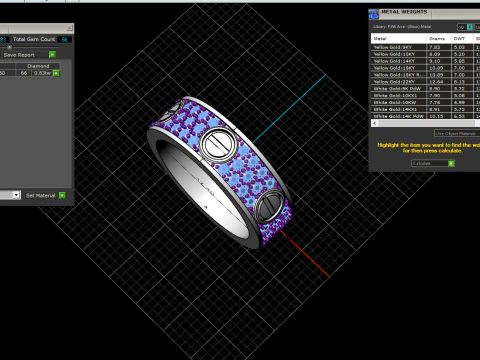Select the ring model in the viewport
This screenshot has width=480, height=360.
pyautogui.click(x=220, y=173)
